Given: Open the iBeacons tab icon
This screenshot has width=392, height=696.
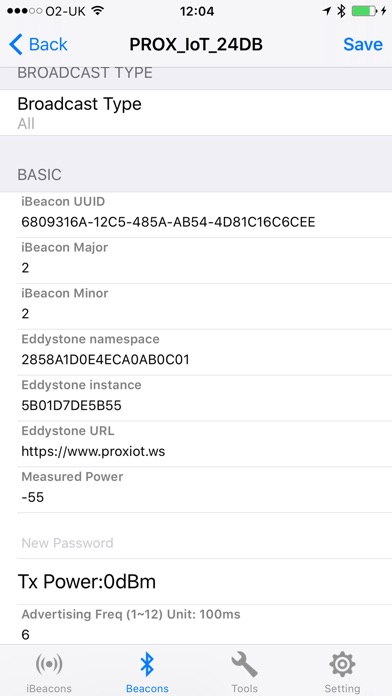Looking at the screenshot, I should pyautogui.click(x=48, y=664).
